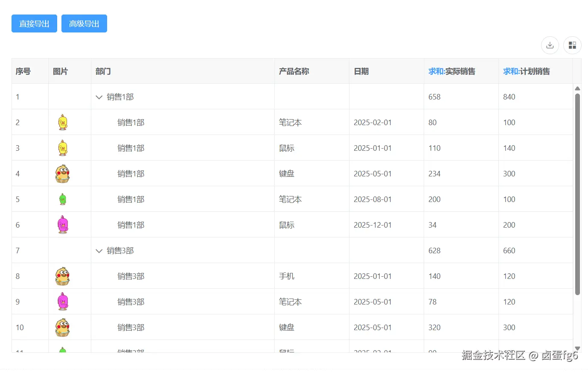Click the 产品名称 column header
Screen dimensions: 588x372
click(312, 71)
